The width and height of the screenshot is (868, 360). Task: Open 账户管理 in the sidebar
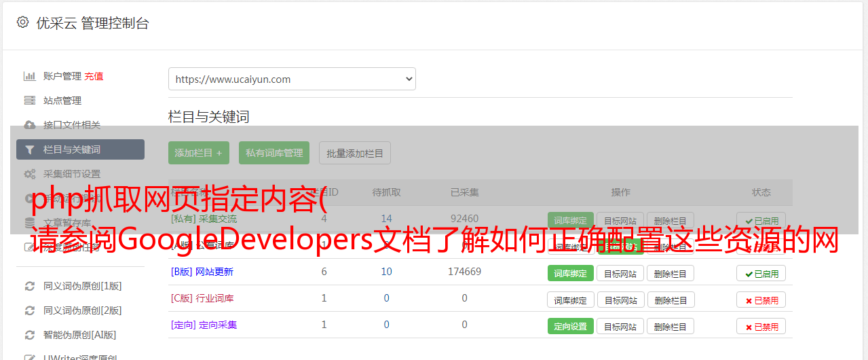(x=62, y=76)
